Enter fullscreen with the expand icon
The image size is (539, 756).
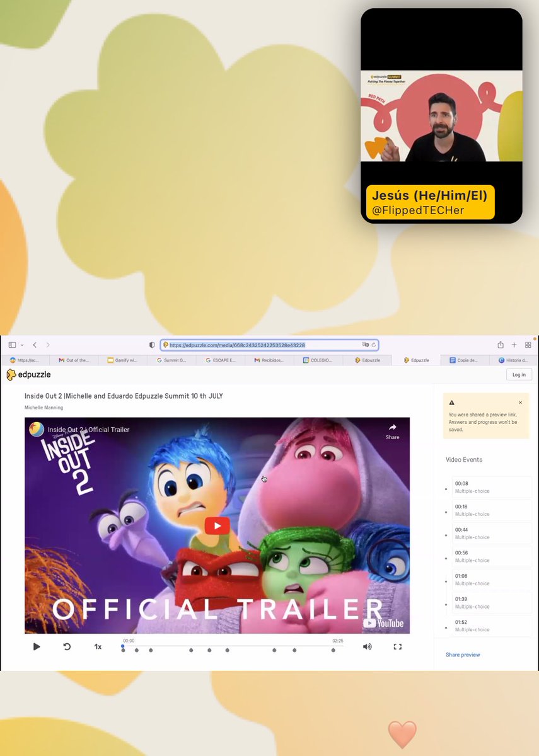tap(398, 646)
